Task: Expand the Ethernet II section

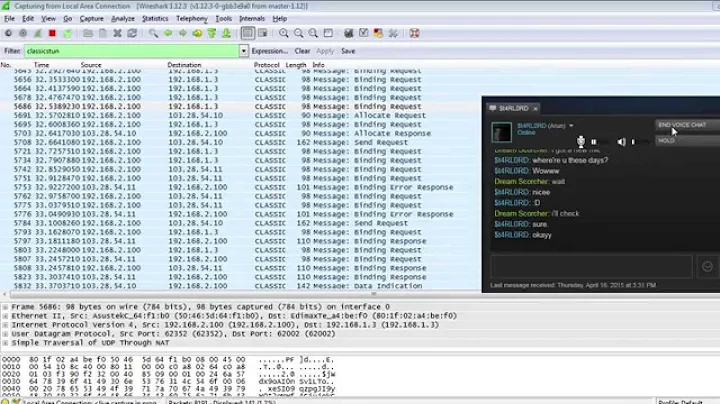Action: 5,316
